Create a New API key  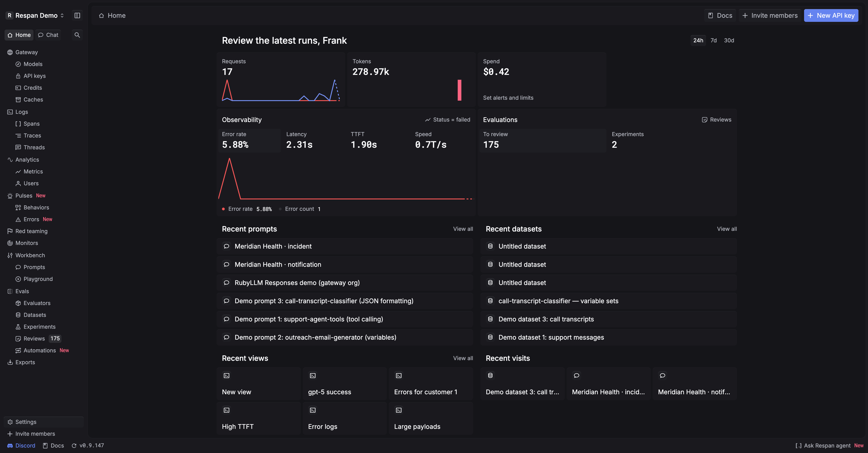tap(831, 15)
